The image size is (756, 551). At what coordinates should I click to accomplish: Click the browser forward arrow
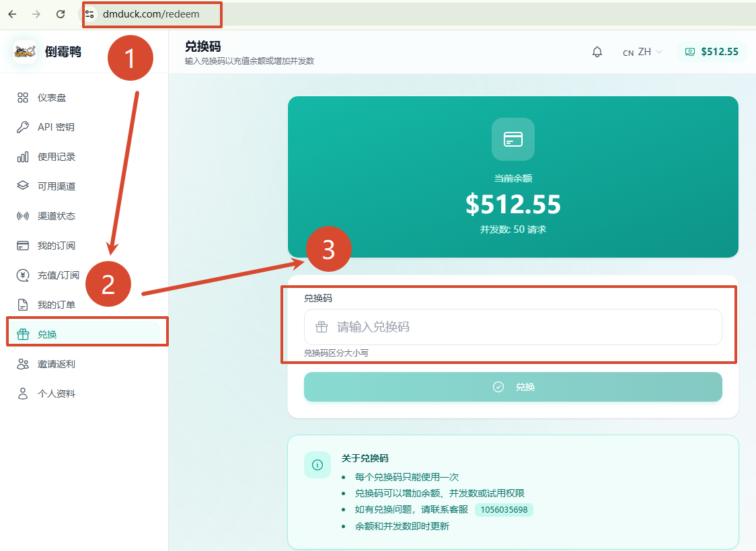pos(36,14)
